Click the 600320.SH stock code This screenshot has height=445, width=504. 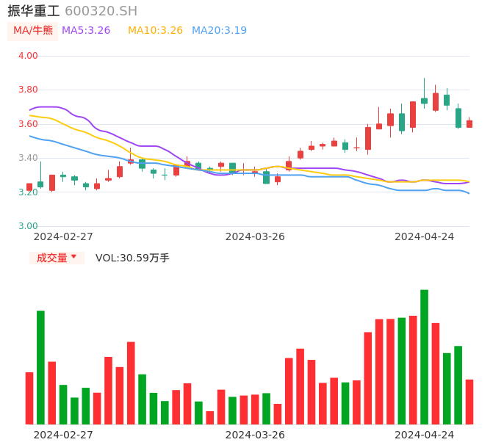click(x=101, y=11)
